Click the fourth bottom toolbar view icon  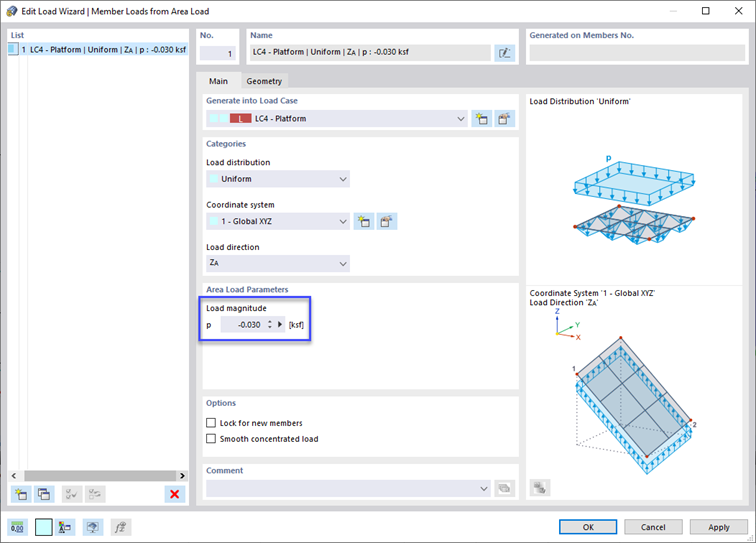coord(93,527)
